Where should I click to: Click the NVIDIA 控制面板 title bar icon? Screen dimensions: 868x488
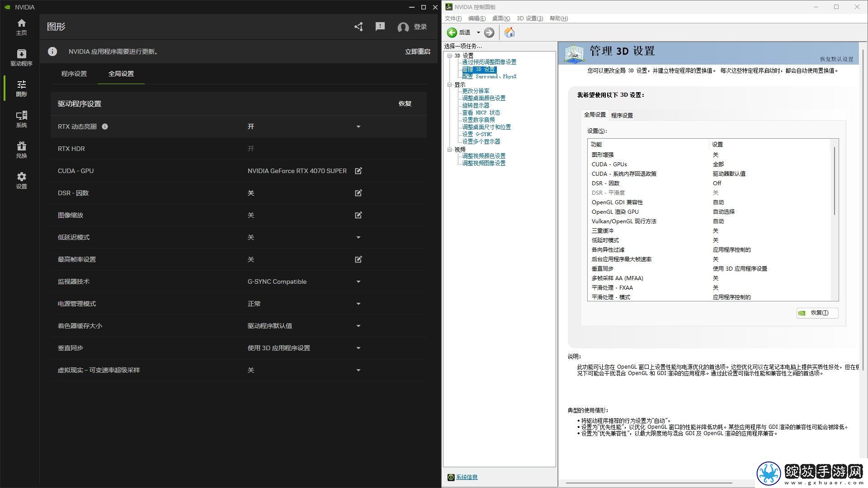pyautogui.click(x=449, y=7)
